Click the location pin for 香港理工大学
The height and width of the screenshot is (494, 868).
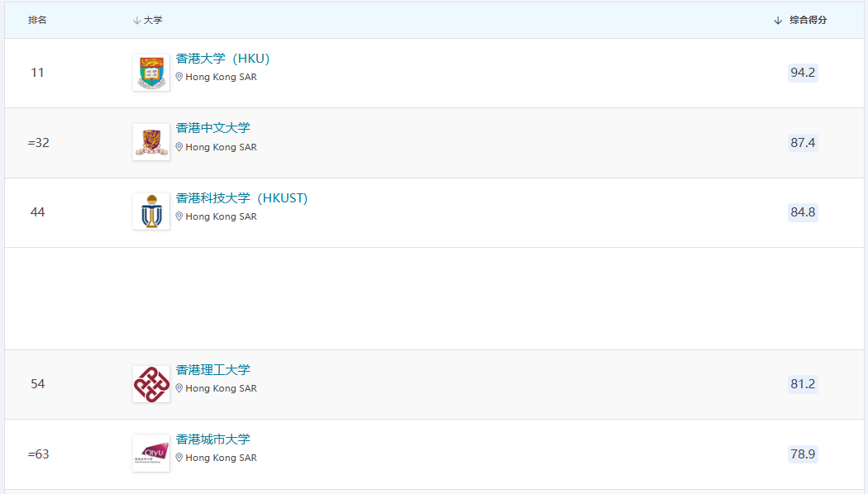coord(179,388)
